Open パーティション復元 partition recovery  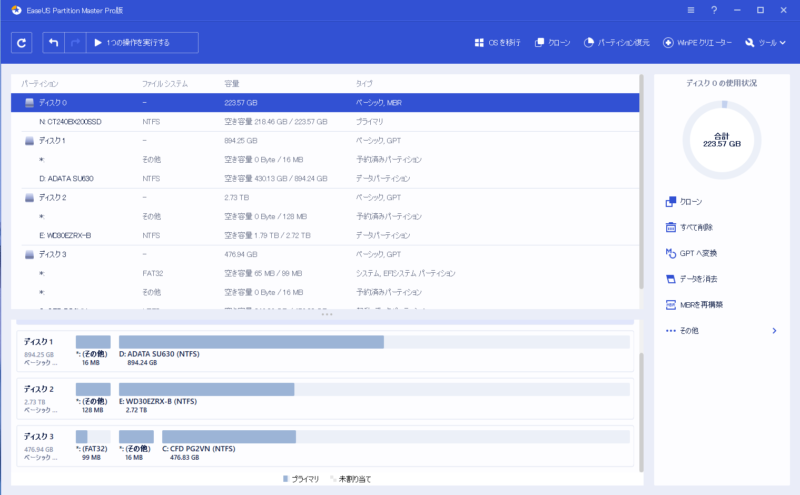(x=616, y=43)
